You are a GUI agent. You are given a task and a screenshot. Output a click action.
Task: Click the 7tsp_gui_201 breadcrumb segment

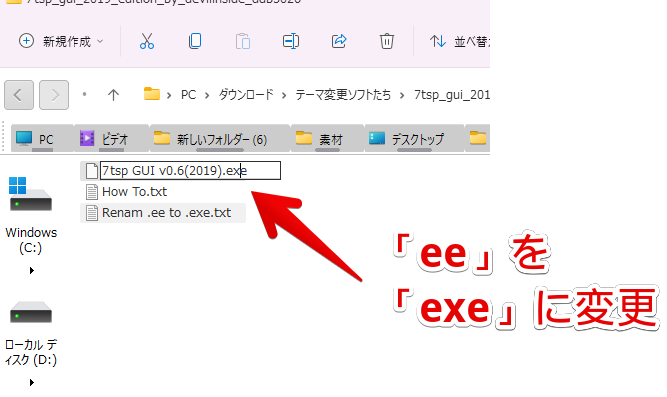pos(452,94)
